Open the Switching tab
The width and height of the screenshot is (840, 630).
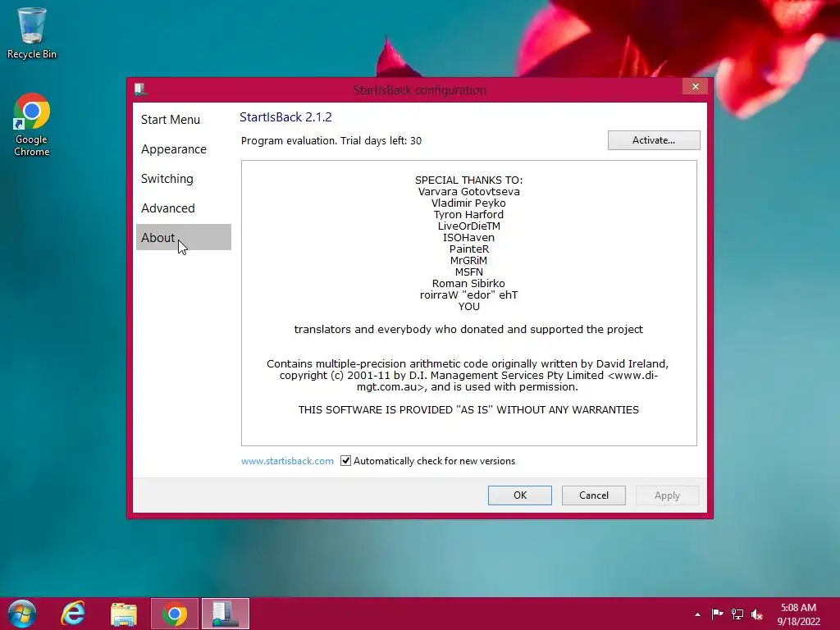coord(167,178)
